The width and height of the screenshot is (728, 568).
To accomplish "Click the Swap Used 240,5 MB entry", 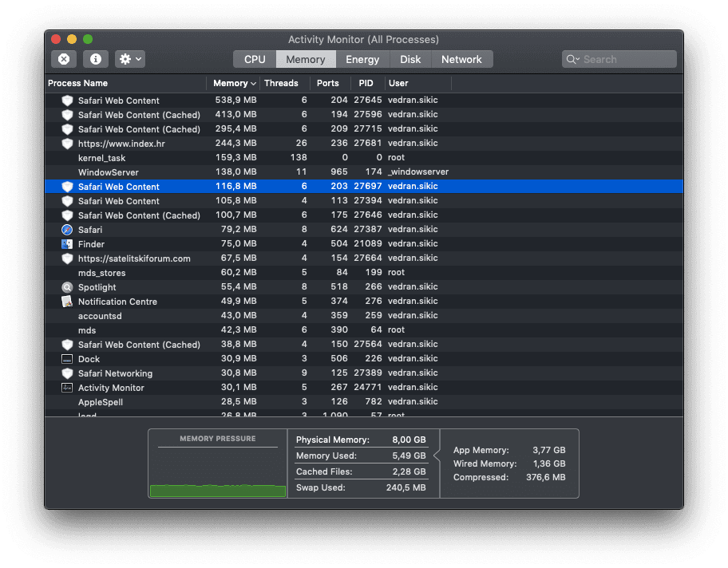I will click(x=361, y=487).
